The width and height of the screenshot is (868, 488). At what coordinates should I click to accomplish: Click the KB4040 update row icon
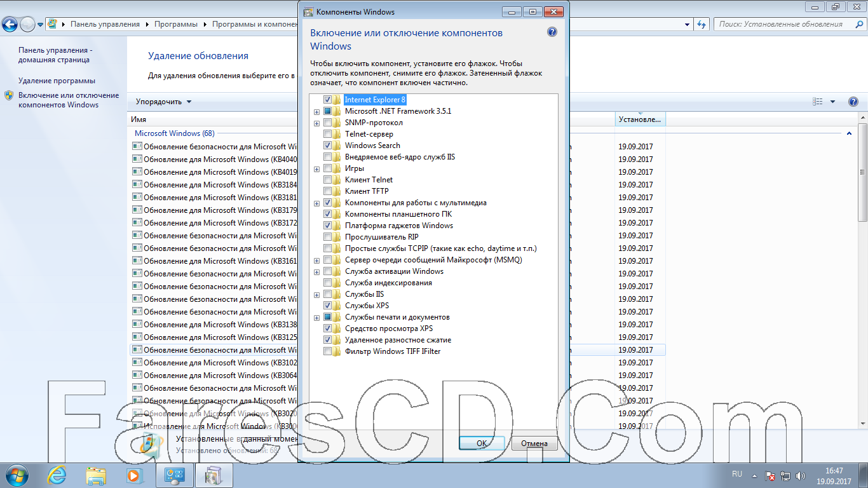click(x=137, y=159)
